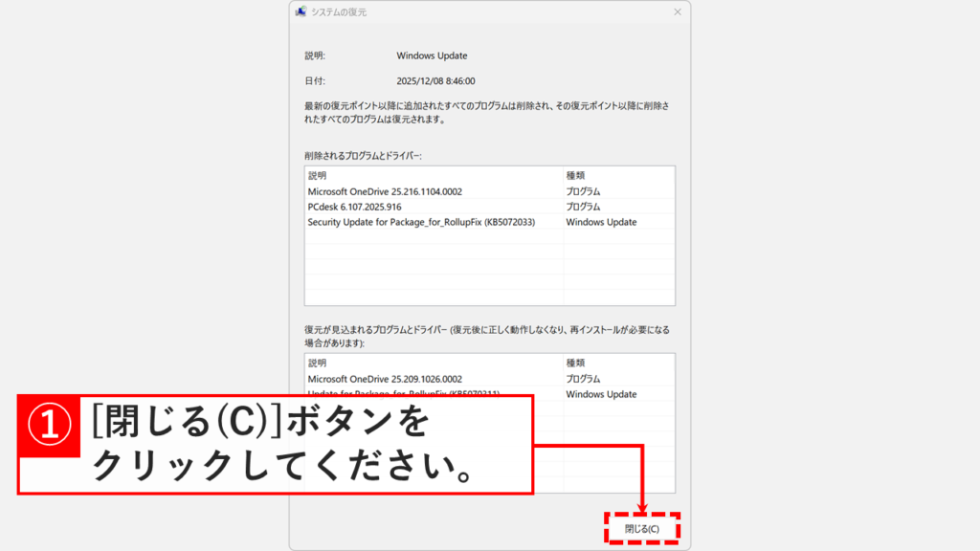Screen dimensions: 980x551
Task: Click the プログラム type label for PCdesk
Action: pyautogui.click(x=581, y=206)
